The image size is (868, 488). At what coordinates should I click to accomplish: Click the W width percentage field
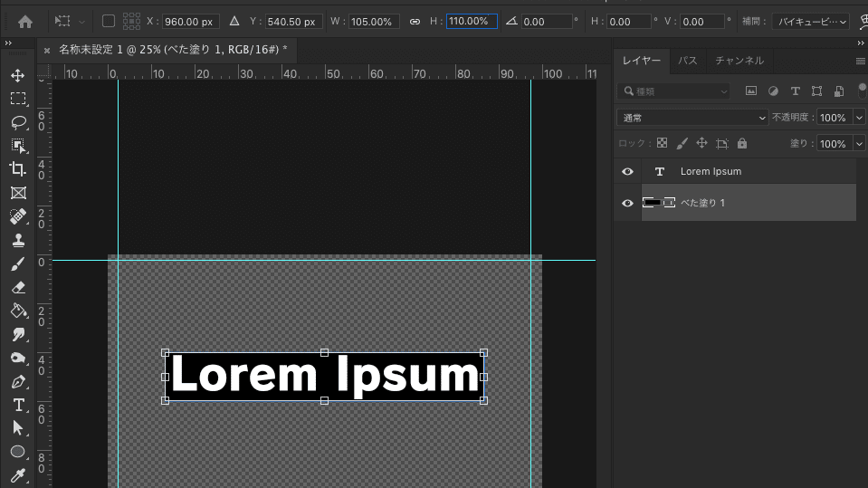tap(374, 22)
